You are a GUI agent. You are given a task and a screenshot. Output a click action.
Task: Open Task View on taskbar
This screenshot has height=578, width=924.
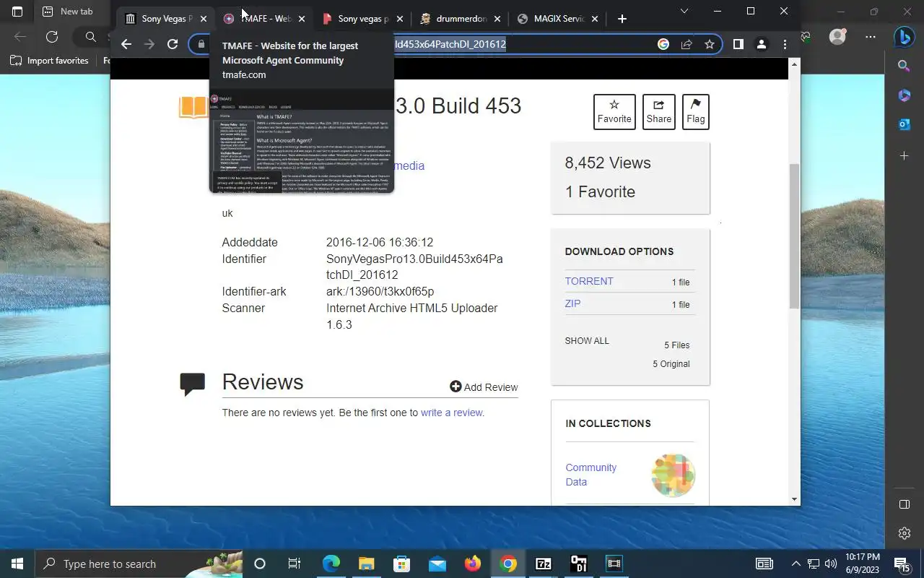click(295, 564)
